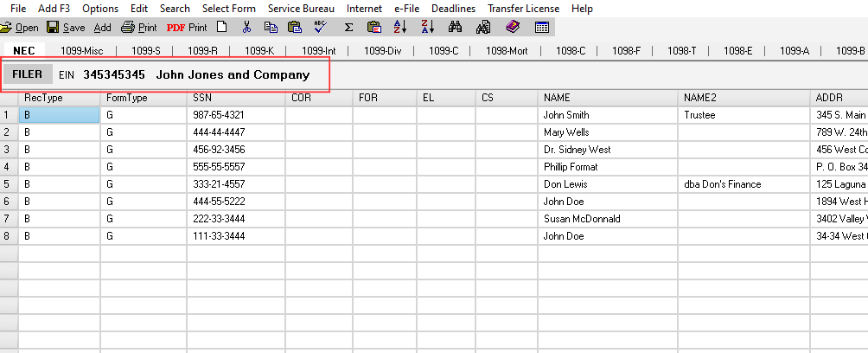Click the new blank page icon

221,28
